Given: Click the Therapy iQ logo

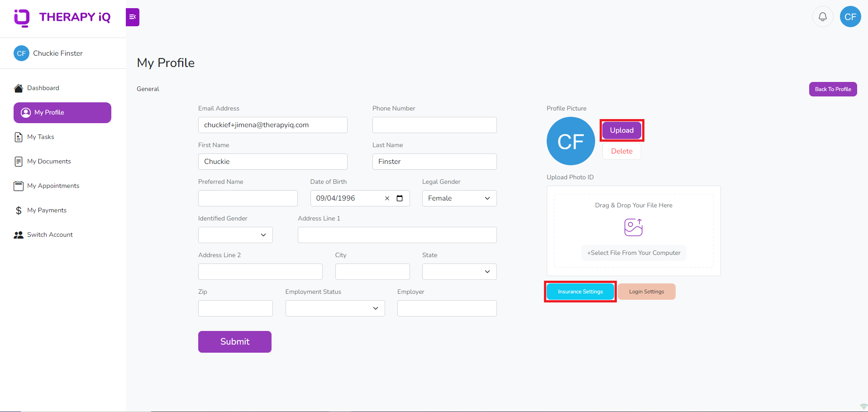Looking at the screenshot, I should point(62,18).
